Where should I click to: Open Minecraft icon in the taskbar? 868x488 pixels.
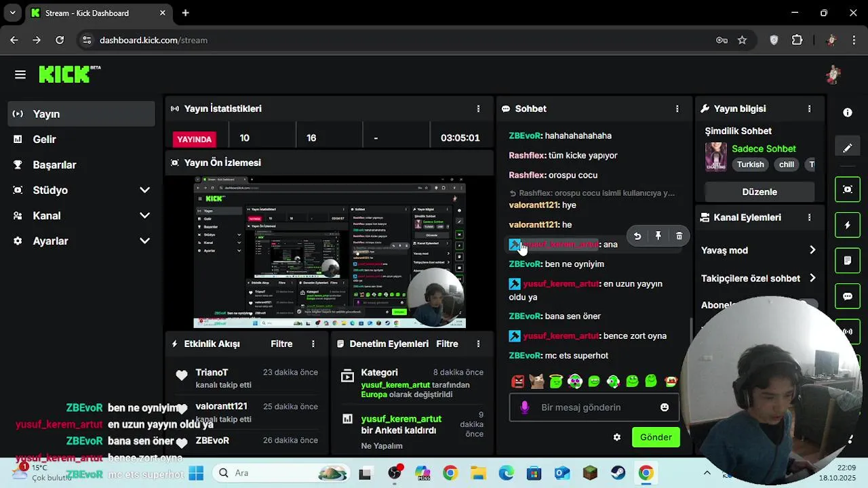[590, 473]
